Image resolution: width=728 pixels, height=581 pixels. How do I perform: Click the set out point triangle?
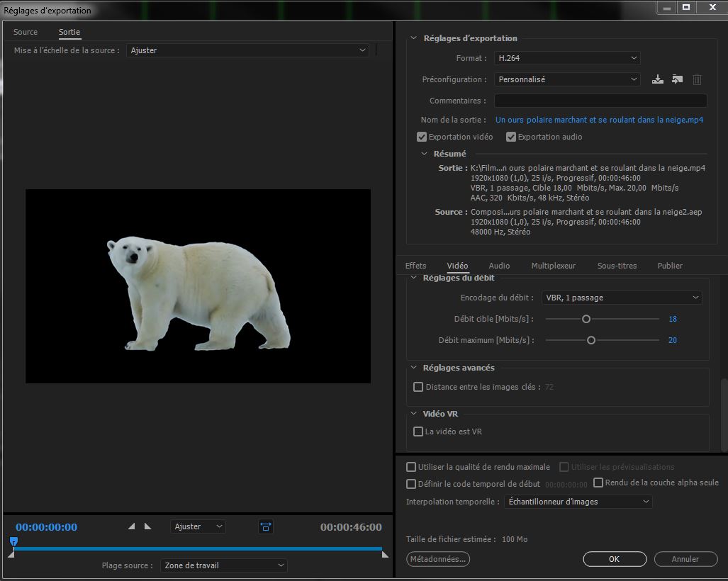147,526
